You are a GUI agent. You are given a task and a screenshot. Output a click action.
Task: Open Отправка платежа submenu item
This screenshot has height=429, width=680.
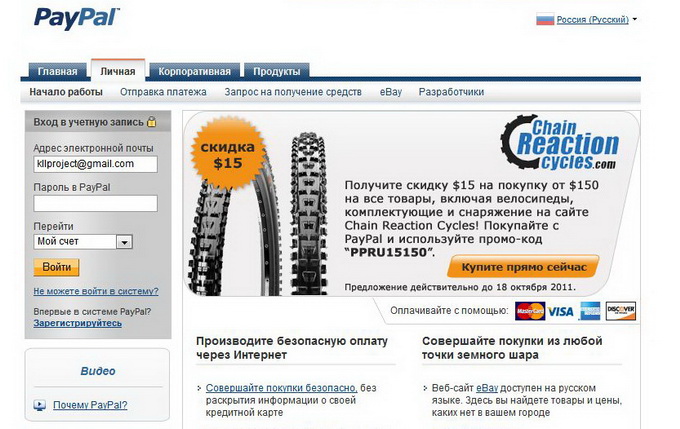(x=163, y=92)
